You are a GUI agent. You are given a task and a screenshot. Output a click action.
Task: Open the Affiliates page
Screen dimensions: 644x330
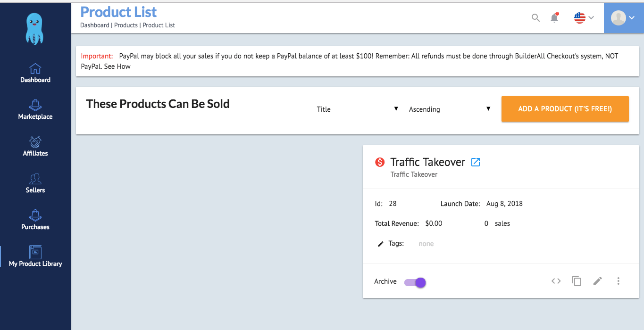coord(35,146)
